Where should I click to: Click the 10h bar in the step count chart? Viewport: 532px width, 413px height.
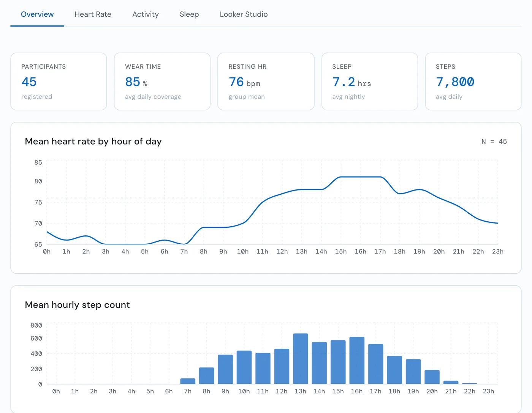244,367
